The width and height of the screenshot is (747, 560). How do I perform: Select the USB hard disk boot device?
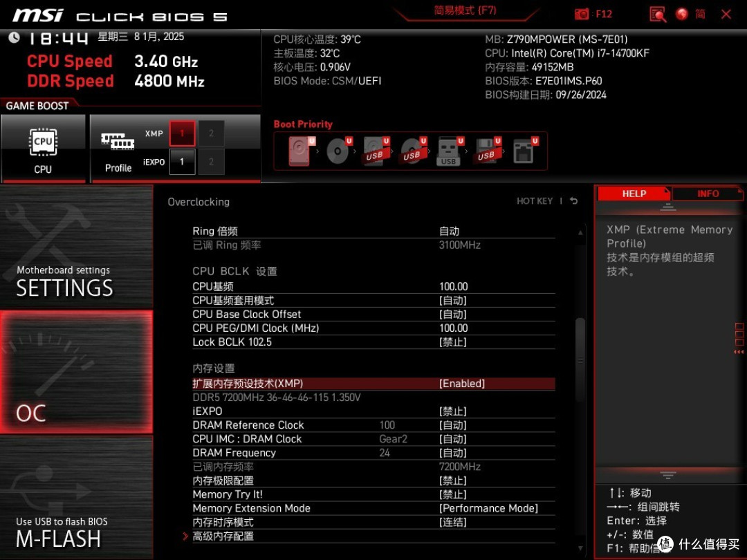click(x=376, y=151)
